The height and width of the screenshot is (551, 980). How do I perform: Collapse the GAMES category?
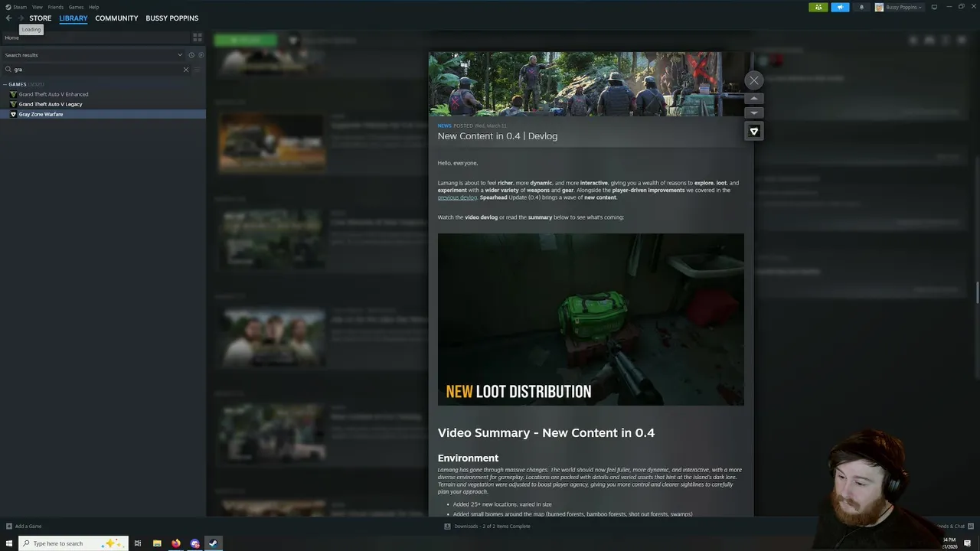[x=5, y=84]
